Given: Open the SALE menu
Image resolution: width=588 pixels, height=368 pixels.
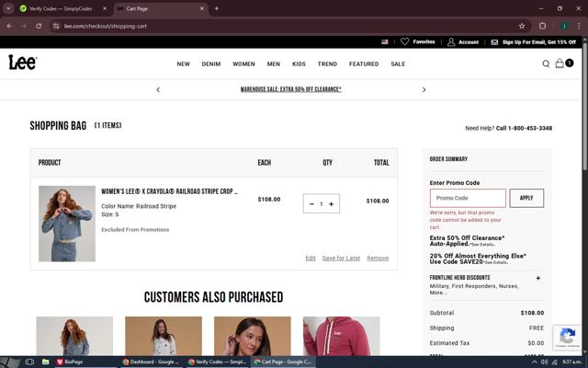Looking at the screenshot, I should click(398, 63).
